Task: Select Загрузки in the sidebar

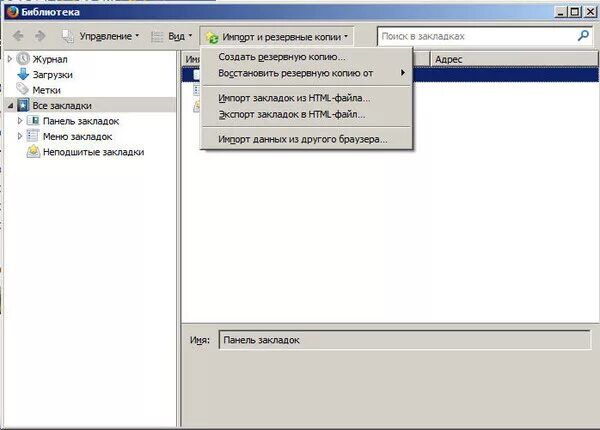Action: [52, 75]
